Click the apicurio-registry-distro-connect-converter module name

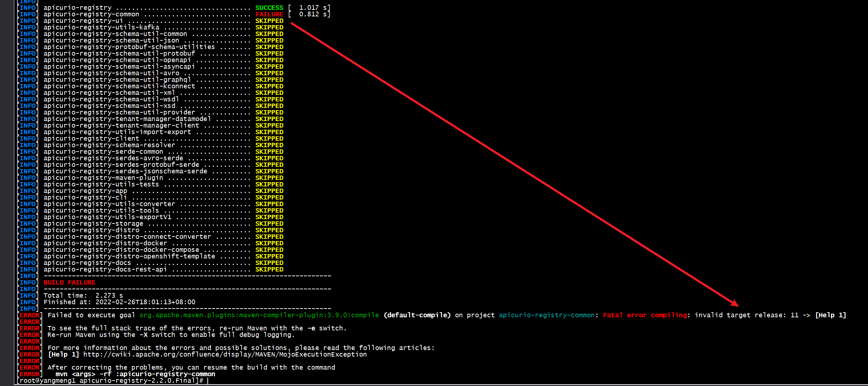[127, 237]
